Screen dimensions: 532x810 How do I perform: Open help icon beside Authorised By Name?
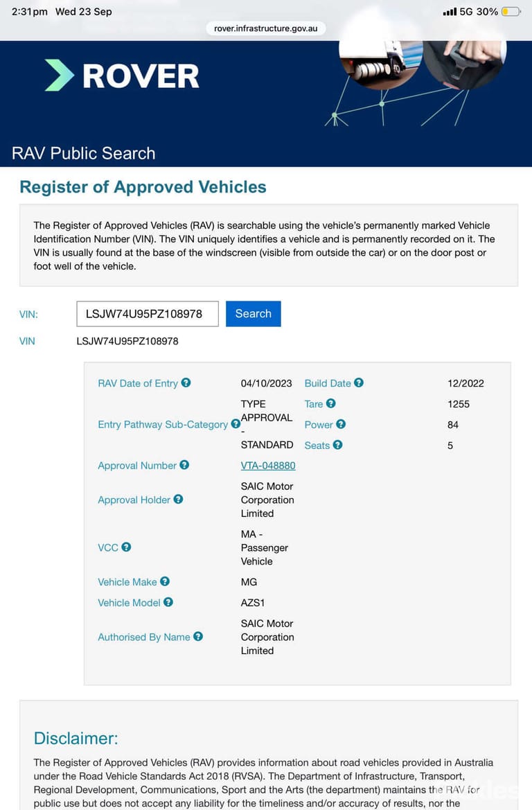pyautogui.click(x=198, y=637)
